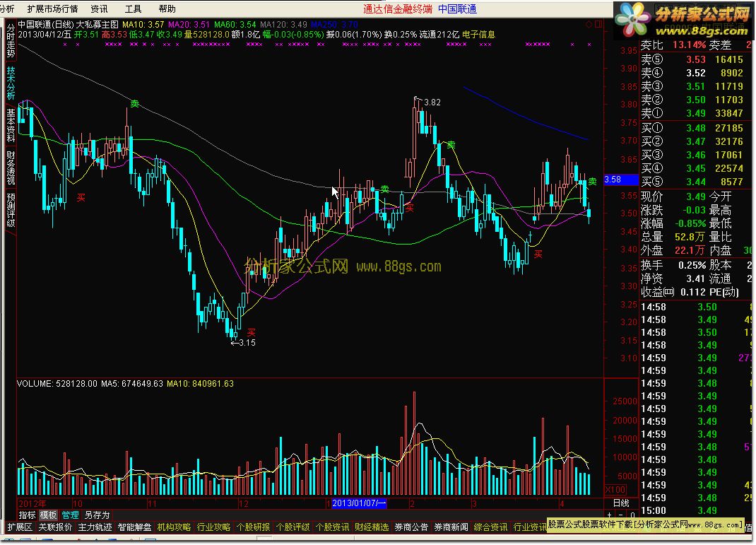Viewport: 756px width, 545px height.
Task: Click the MA120: 3.49 legend label
Action: point(283,24)
